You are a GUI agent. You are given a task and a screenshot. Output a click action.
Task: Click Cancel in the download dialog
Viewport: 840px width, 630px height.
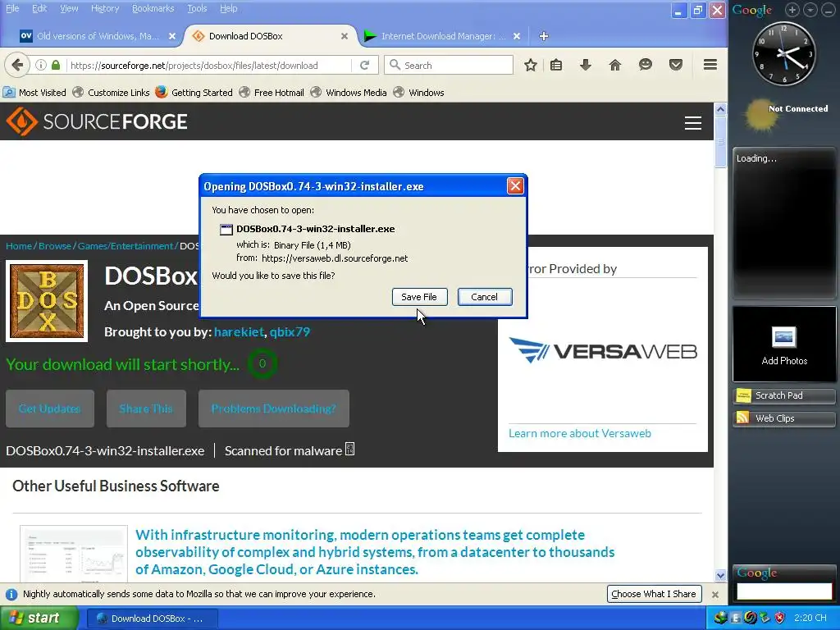tap(485, 297)
